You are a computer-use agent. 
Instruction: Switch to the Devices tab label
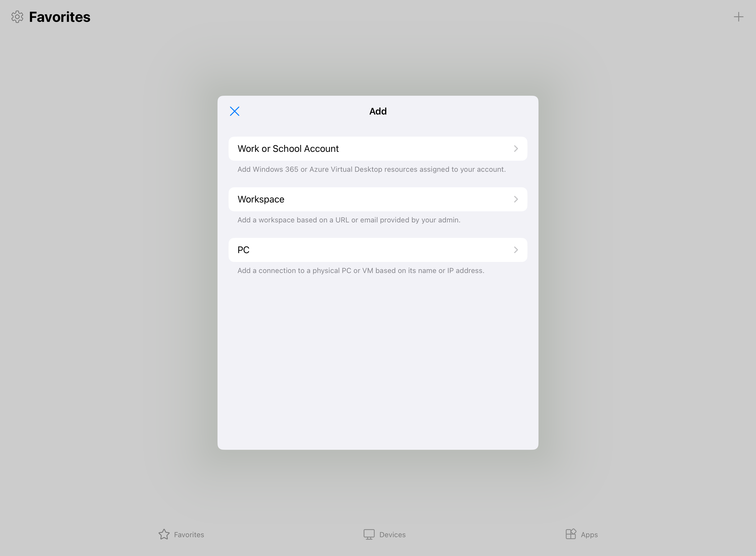tap(392, 534)
